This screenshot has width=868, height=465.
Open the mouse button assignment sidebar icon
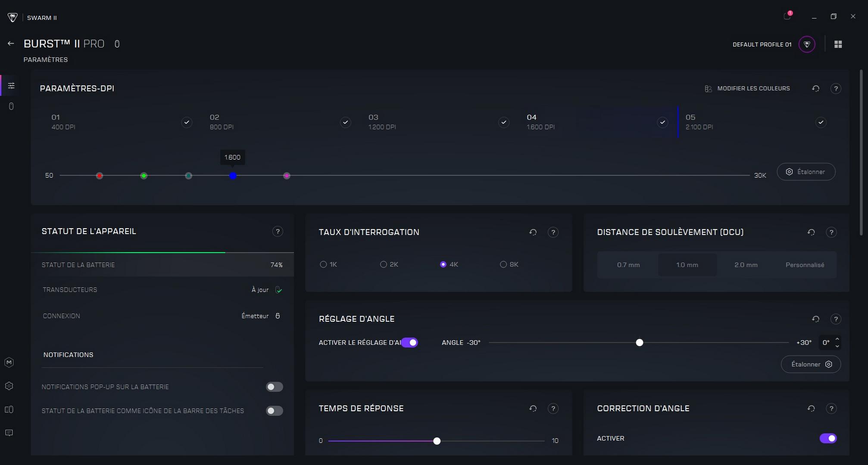tap(11, 106)
